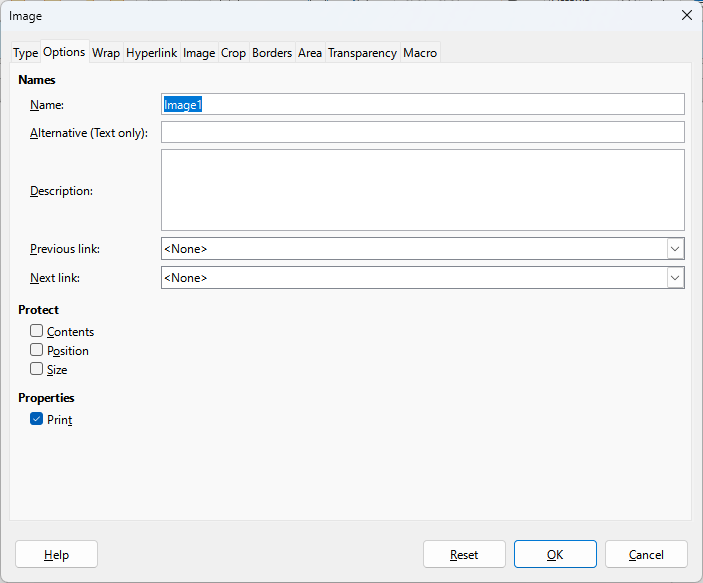Click the Reset button
Screen dimensions: 703x583
pyautogui.click(x=464, y=554)
